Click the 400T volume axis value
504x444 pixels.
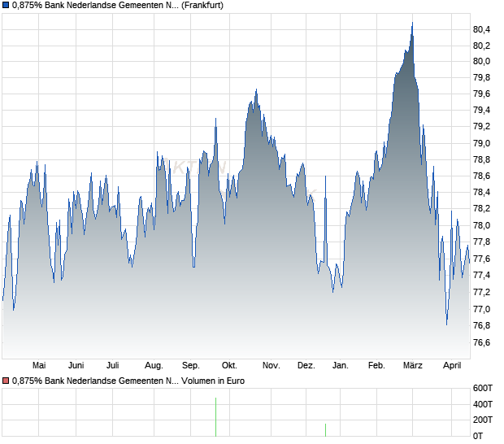(483, 404)
